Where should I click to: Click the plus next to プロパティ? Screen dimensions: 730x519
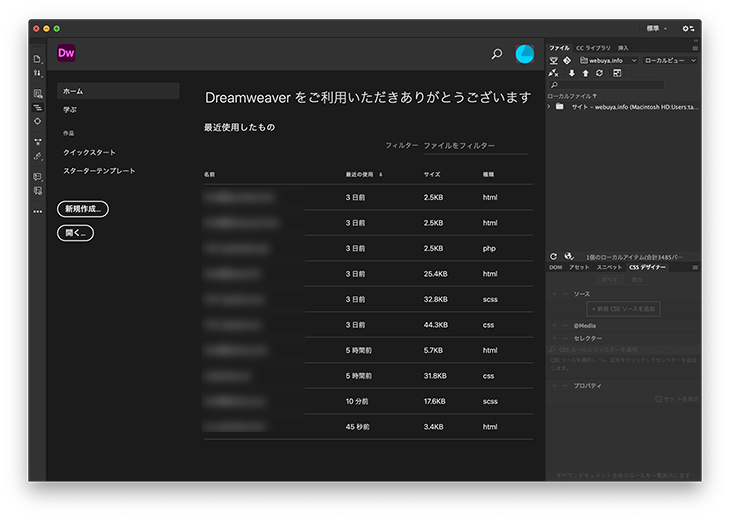coord(554,385)
